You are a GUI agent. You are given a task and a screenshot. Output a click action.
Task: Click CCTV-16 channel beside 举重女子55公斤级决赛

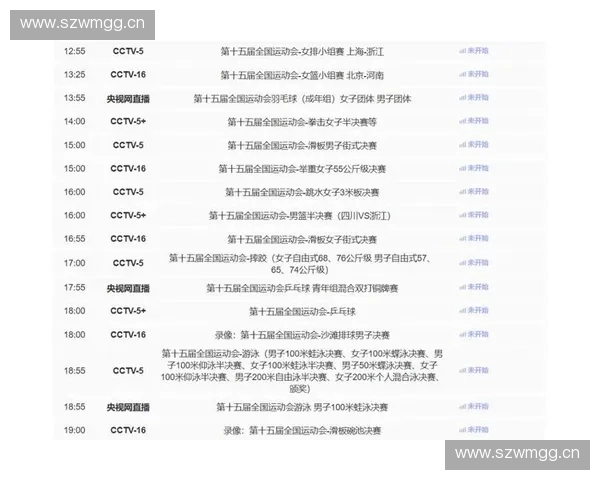[128, 168]
